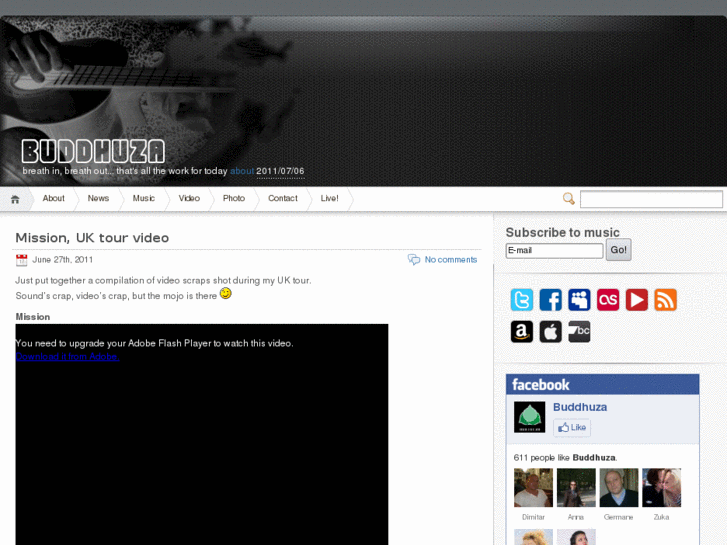
Task: Open the News section
Action: [x=98, y=199]
